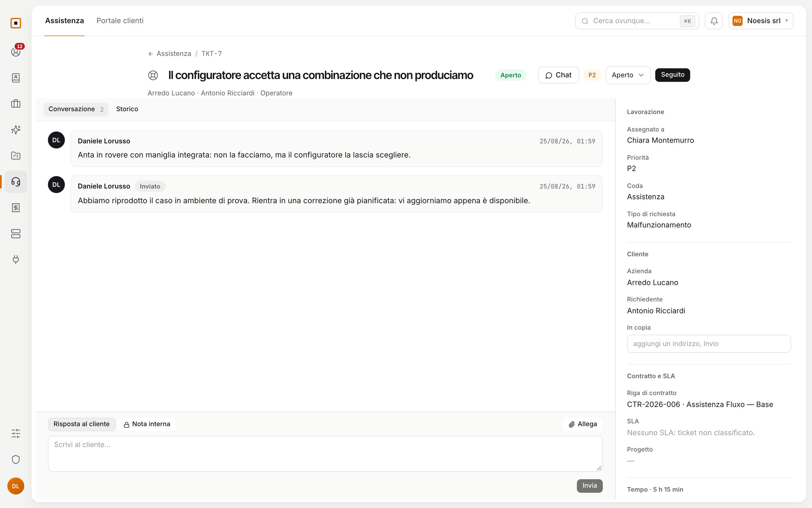
Task: Follow the Assistenza breadcrumb link
Action: click(x=173, y=54)
